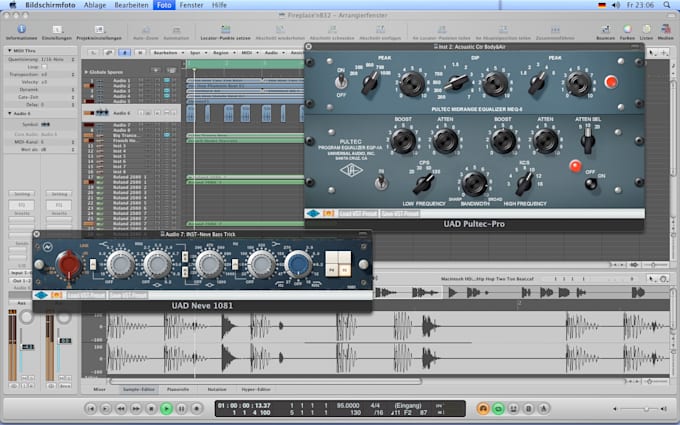Switch to the Mixer tab
This screenshot has height=425, width=680.
[x=99, y=389]
